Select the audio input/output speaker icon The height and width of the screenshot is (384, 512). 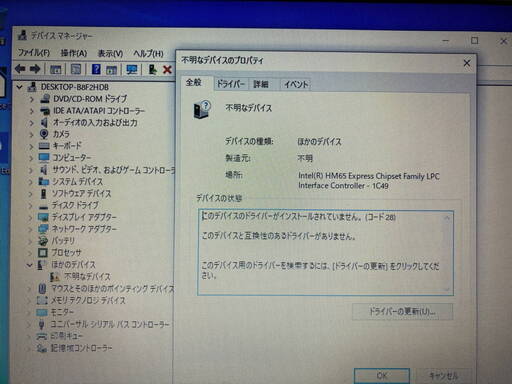(x=44, y=123)
